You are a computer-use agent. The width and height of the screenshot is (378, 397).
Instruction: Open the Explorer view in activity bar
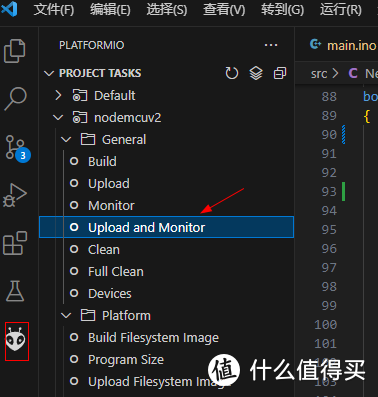[15, 51]
